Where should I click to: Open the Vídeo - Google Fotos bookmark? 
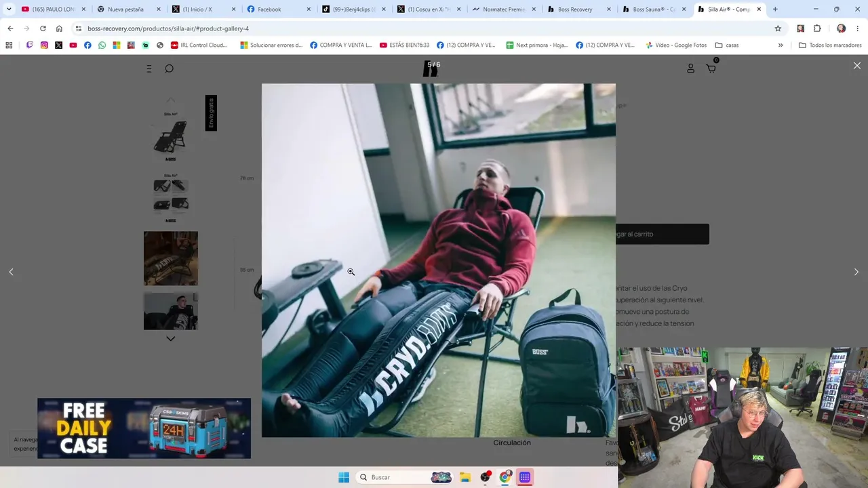[x=676, y=45]
